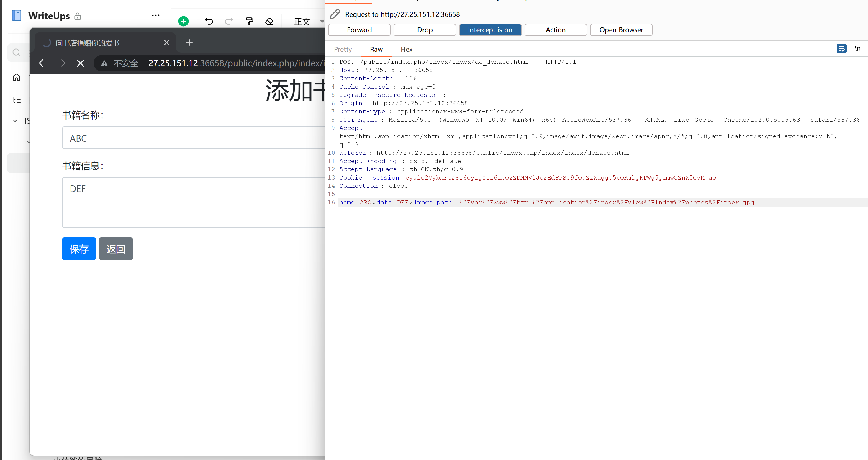Click the undo arrow icon

209,21
